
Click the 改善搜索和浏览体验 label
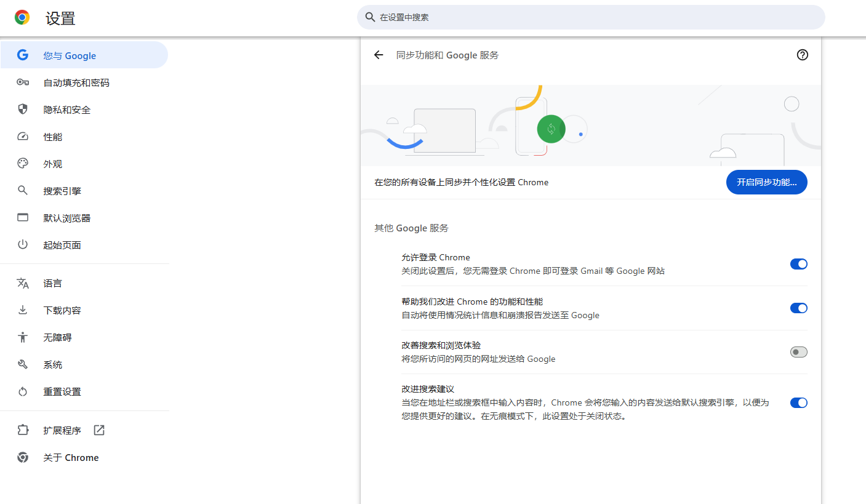tap(441, 345)
